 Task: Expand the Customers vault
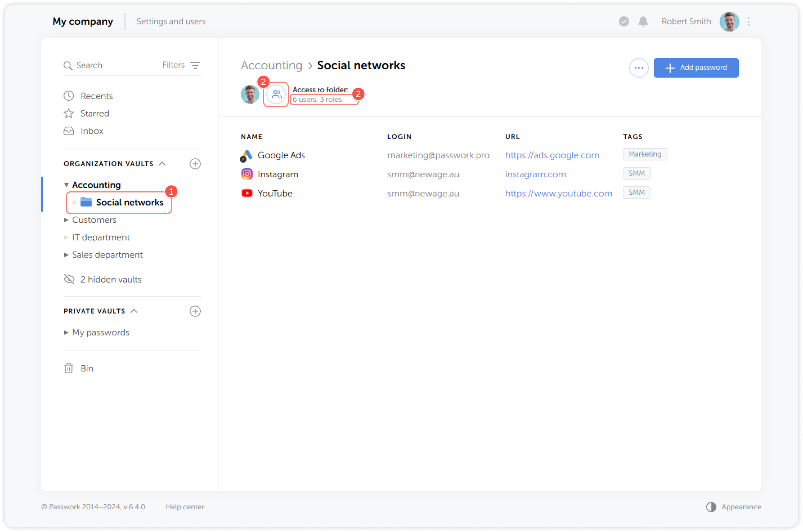67,220
